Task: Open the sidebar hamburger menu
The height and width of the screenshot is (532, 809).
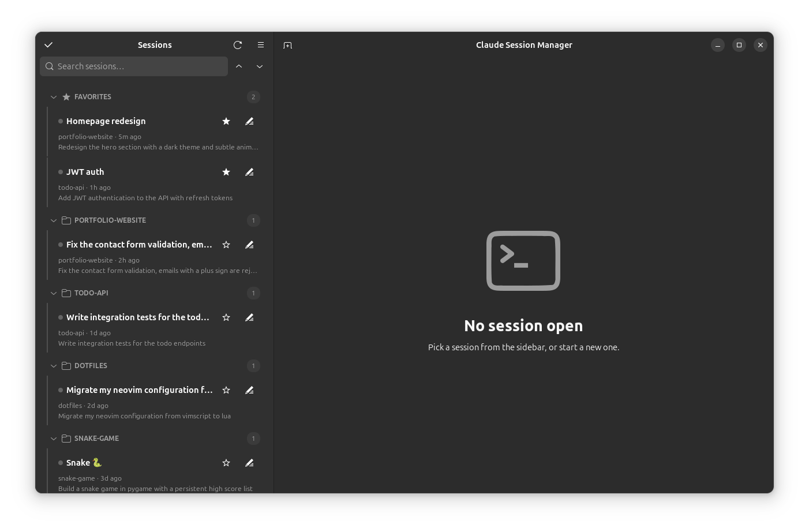Action: [261, 45]
